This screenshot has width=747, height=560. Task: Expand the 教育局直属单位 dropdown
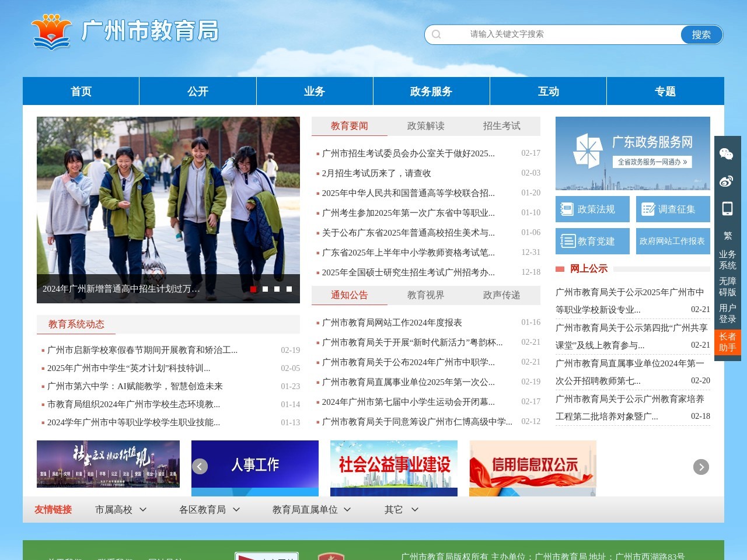click(312, 510)
